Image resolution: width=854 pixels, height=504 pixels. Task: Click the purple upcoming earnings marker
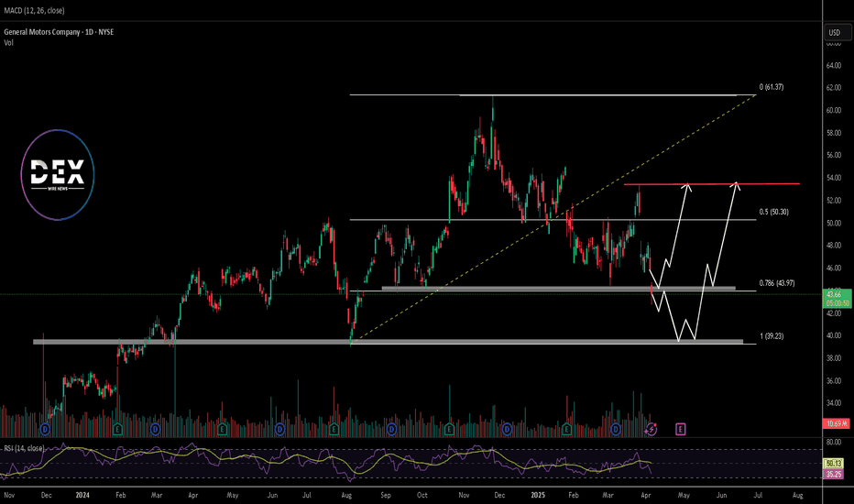coord(680,430)
